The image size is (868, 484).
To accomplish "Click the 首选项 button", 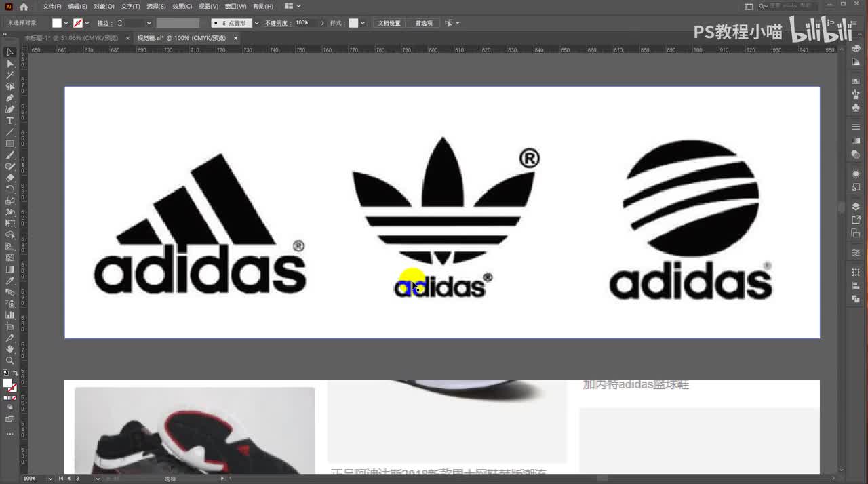I will coord(424,23).
